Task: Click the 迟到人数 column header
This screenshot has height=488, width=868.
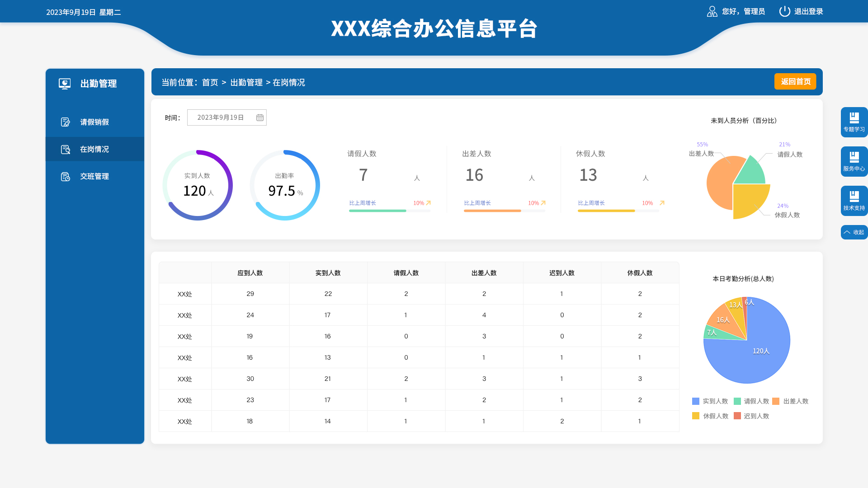Action: tap(562, 273)
